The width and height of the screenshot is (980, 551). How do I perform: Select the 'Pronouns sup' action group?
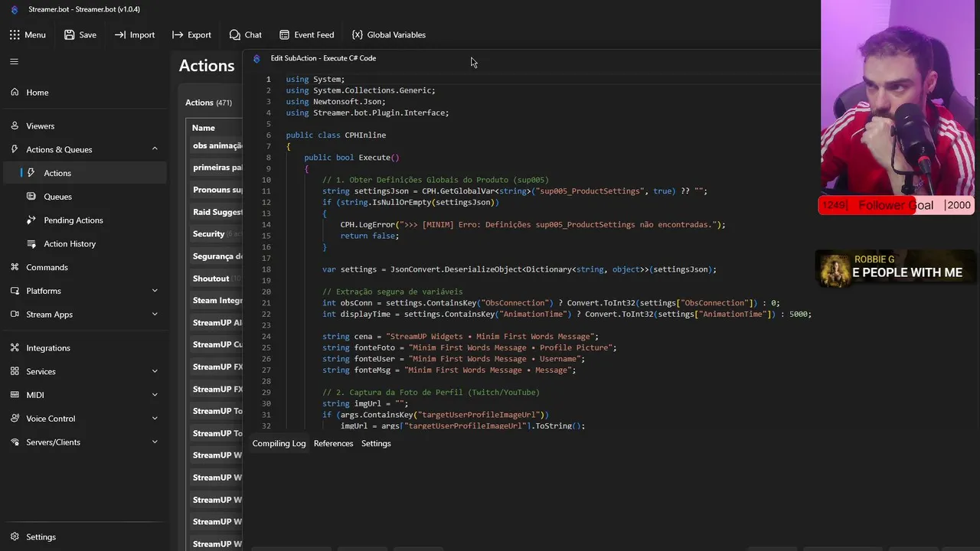217,190
